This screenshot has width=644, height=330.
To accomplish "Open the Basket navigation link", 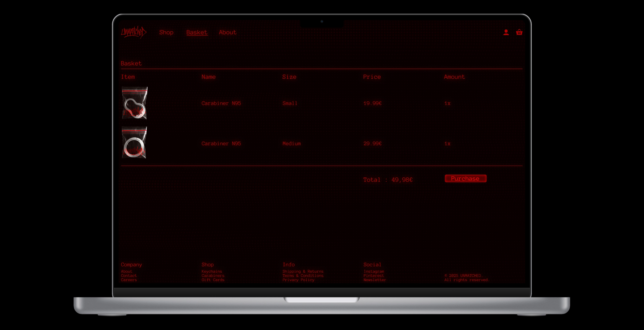I will point(197,32).
